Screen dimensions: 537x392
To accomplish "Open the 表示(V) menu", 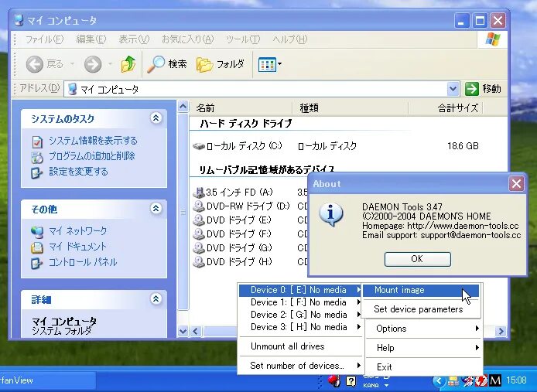I will 135,39.
